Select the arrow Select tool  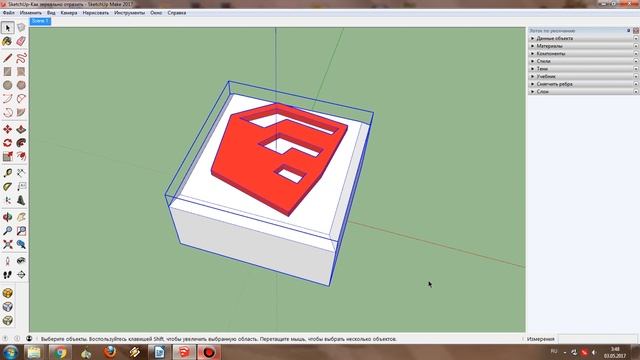[7, 28]
